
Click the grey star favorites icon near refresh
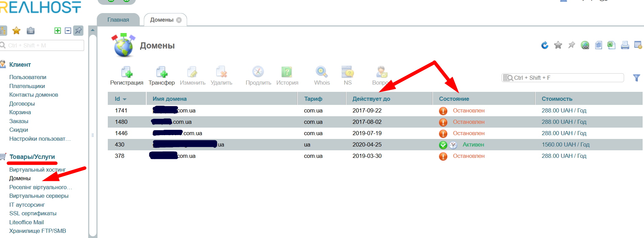pos(558,45)
